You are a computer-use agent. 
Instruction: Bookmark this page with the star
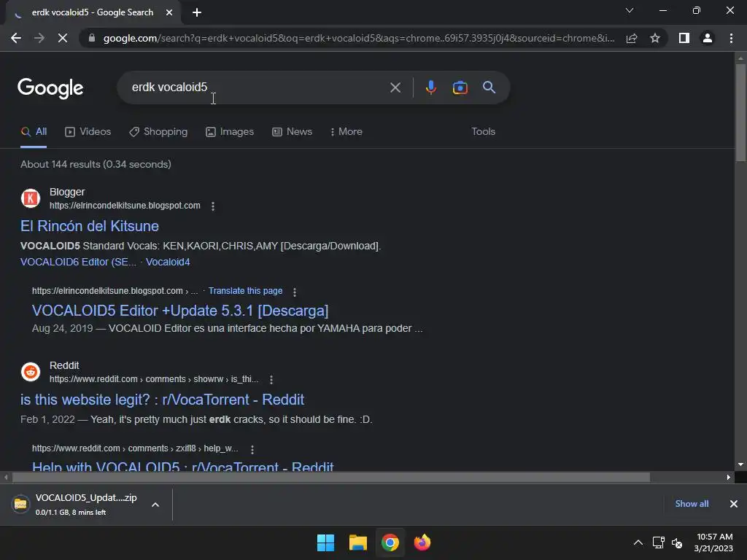[655, 38]
